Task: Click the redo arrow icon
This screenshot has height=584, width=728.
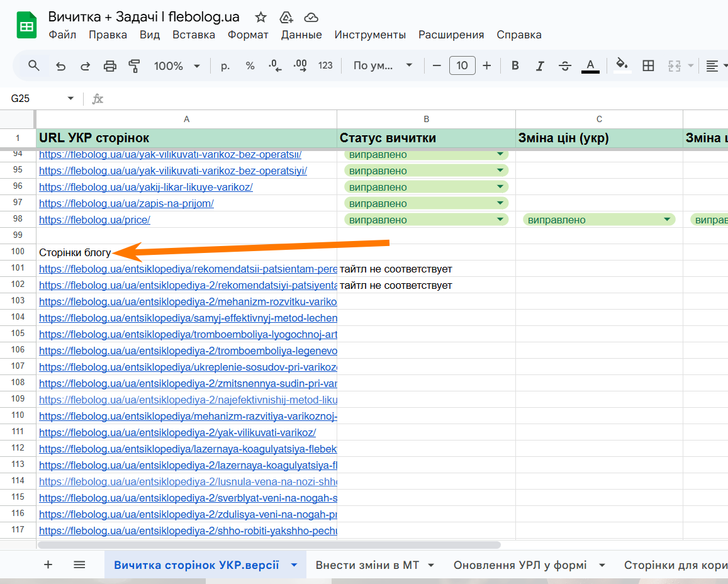Action: point(85,66)
